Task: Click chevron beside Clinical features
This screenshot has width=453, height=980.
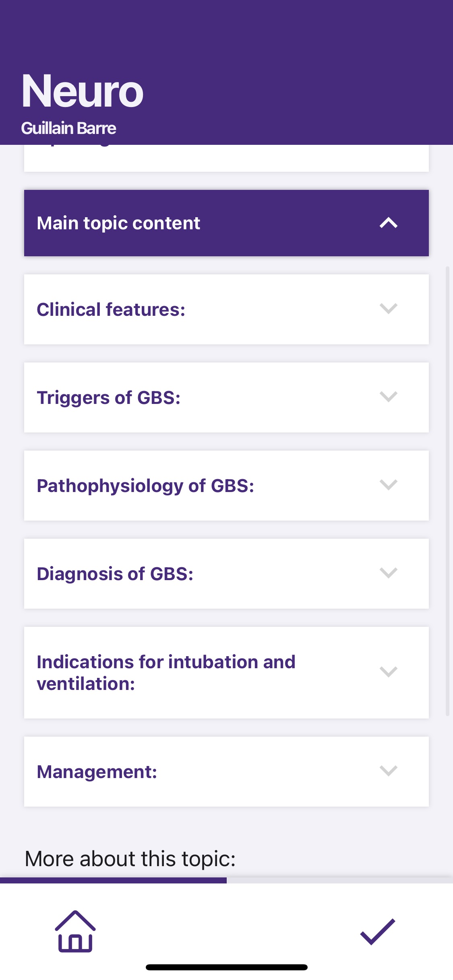Action: click(388, 309)
